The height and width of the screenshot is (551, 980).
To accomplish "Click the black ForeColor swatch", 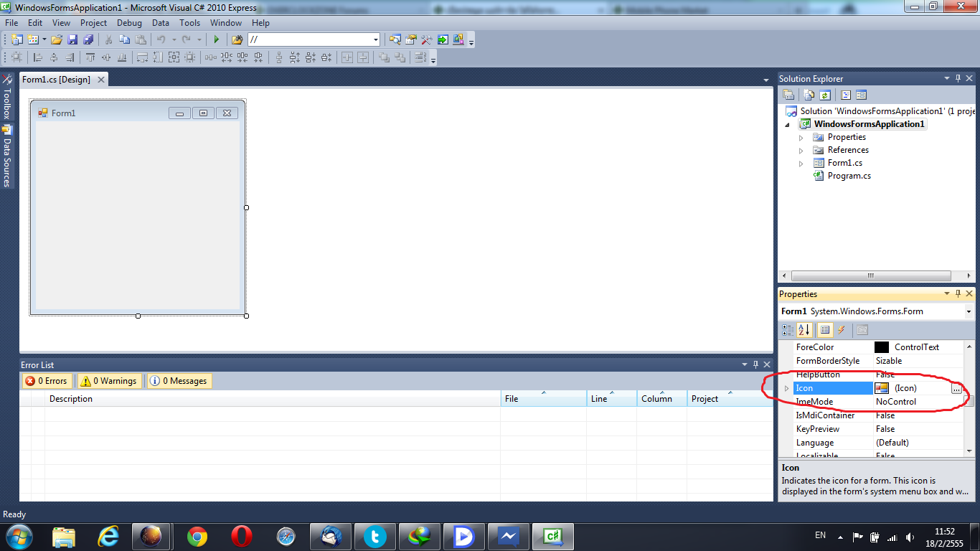I will 882,347.
